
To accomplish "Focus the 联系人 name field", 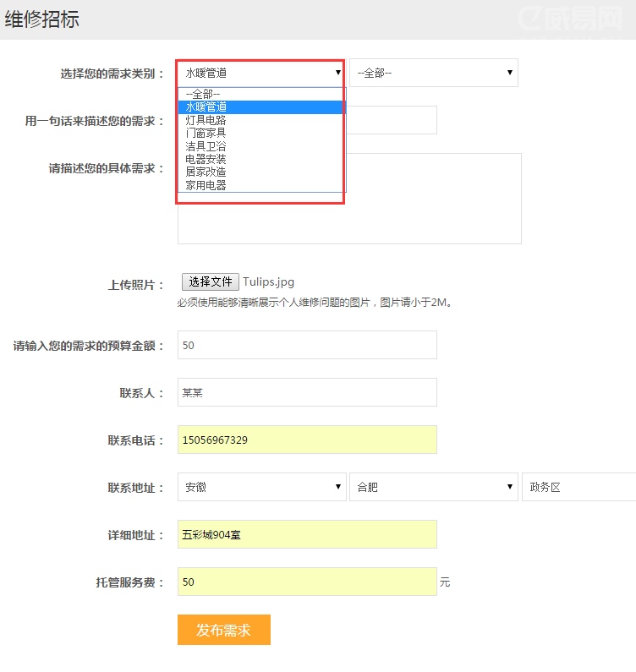I will pos(307,392).
